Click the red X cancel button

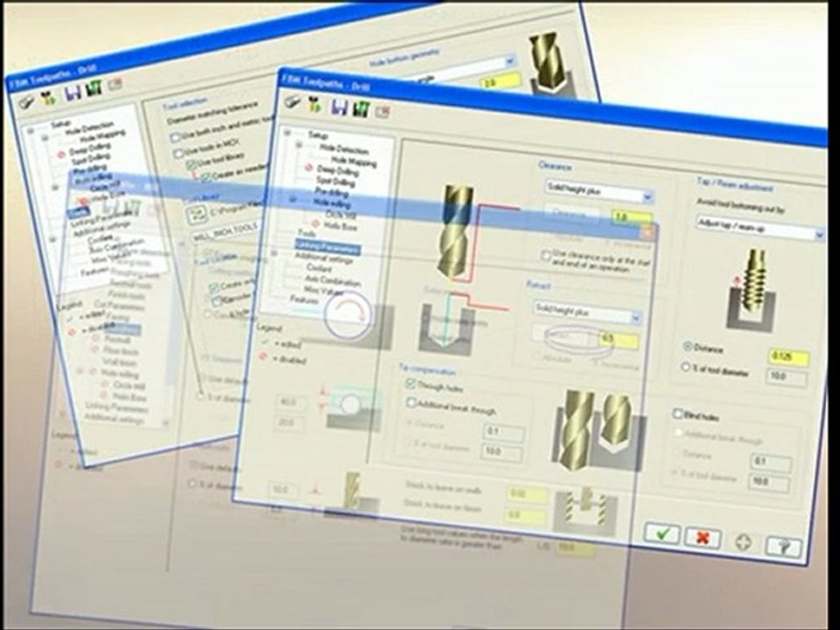[703, 537]
